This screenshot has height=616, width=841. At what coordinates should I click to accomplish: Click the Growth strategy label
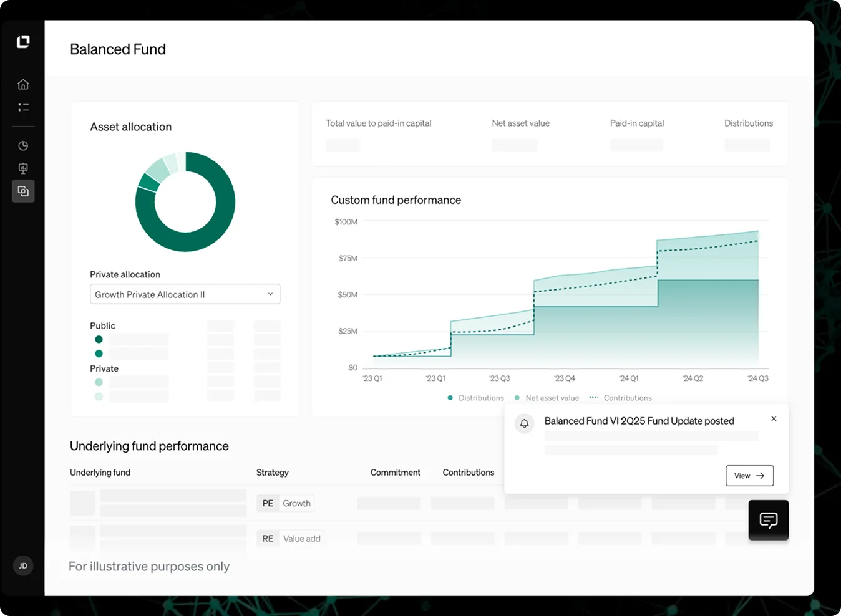coord(297,503)
